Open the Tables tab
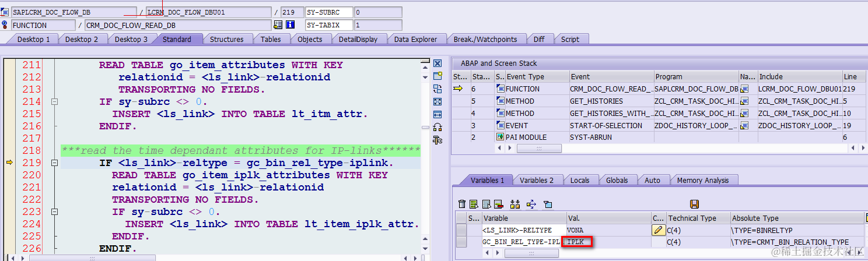This screenshot has height=261, width=868. [x=271, y=39]
